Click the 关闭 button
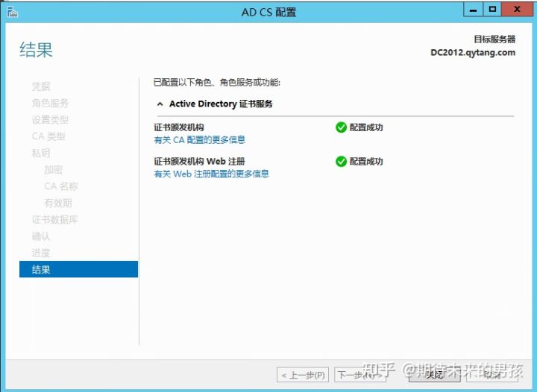This screenshot has height=392, width=537. 435,376
